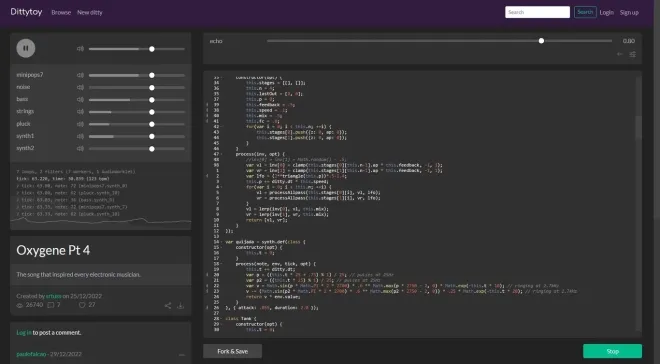Image resolution: width=660 pixels, height=364 pixels.
Task: Click the Oxygene Pt 4 title
Action: (53, 250)
